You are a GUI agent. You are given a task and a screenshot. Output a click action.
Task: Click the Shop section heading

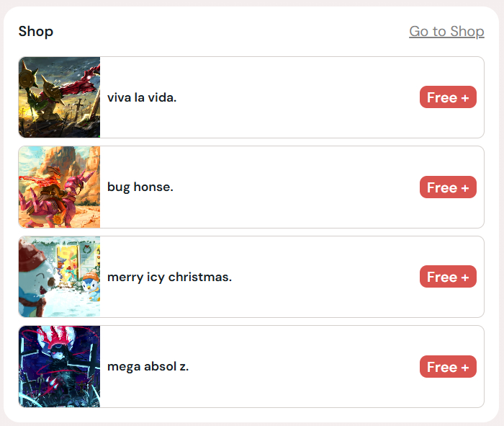(x=36, y=32)
